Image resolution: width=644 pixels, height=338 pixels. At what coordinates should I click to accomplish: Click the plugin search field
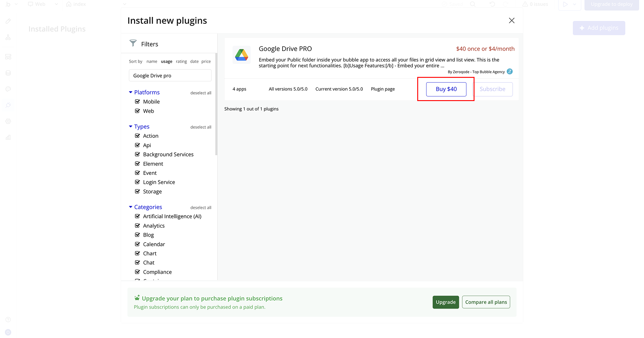pyautogui.click(x=170, y=76)
